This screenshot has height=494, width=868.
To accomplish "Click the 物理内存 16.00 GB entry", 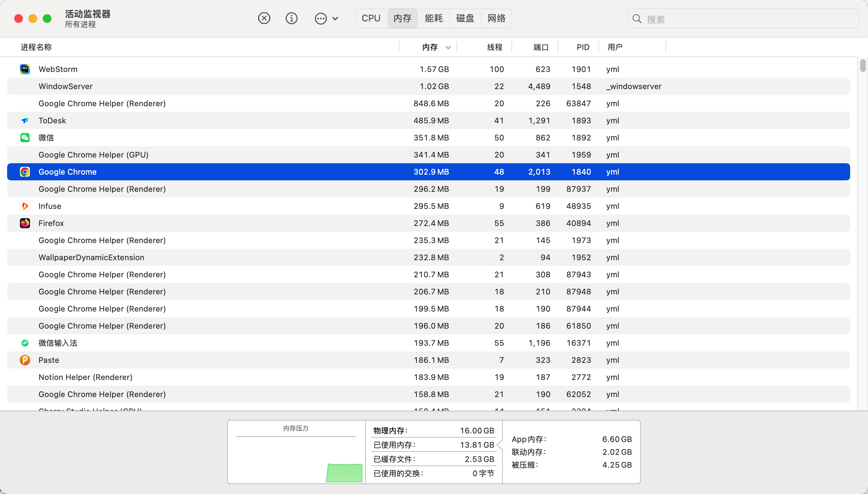I will click(434, 431).
